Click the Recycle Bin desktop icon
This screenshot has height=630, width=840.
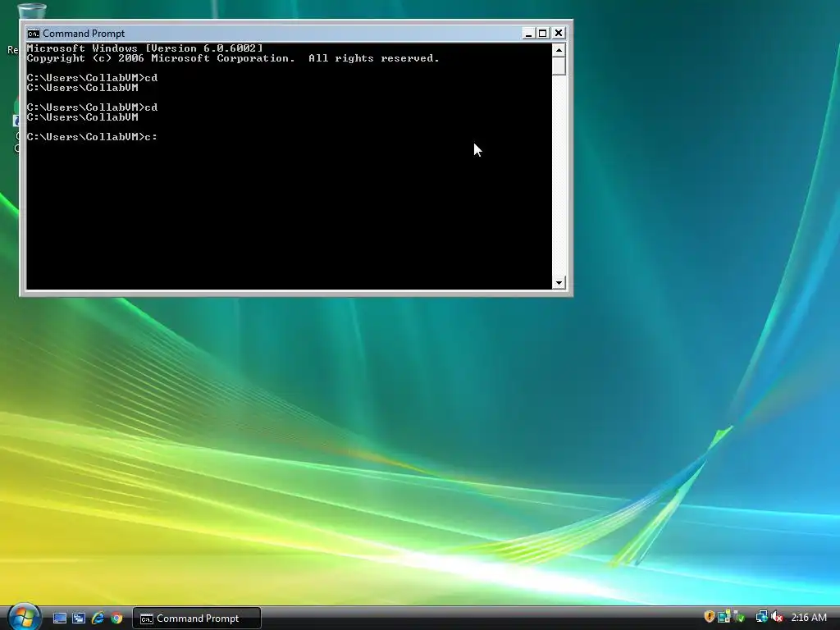pos(31,11)
